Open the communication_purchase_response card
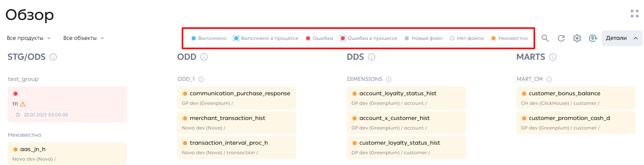The height and width of the screenshot is (165, 644). click(237, 98)
